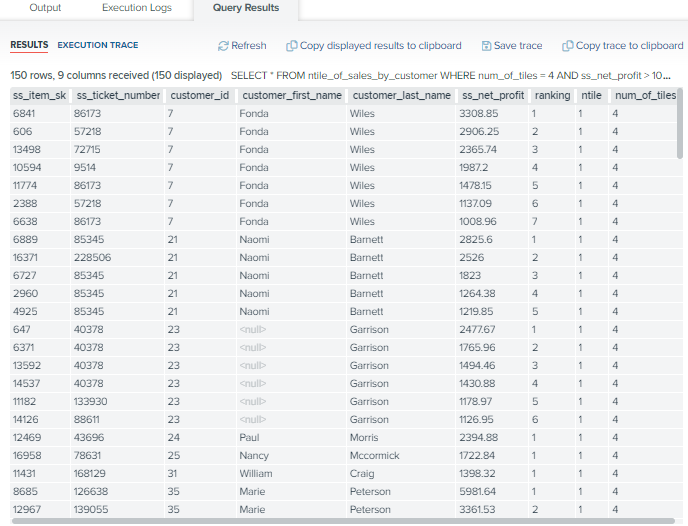Screen dimensions: 688x526
Task: Click last name Mccormick
Action: coord(374,455)
